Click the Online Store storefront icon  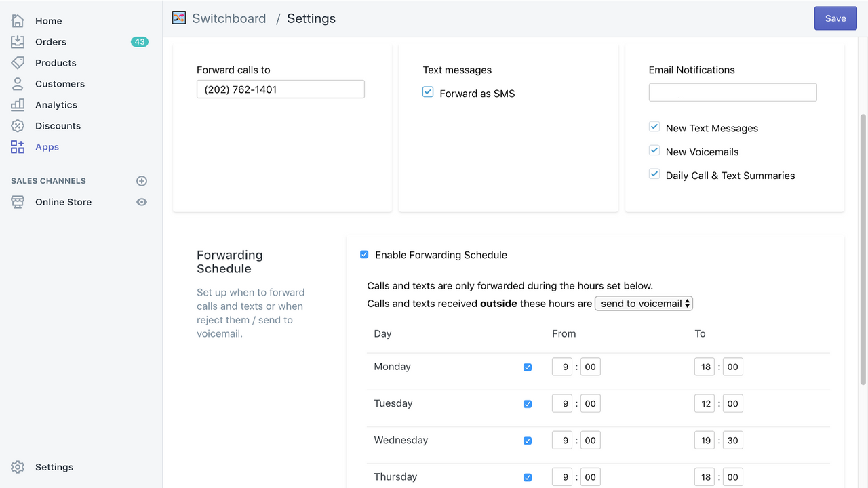[18, 202]
